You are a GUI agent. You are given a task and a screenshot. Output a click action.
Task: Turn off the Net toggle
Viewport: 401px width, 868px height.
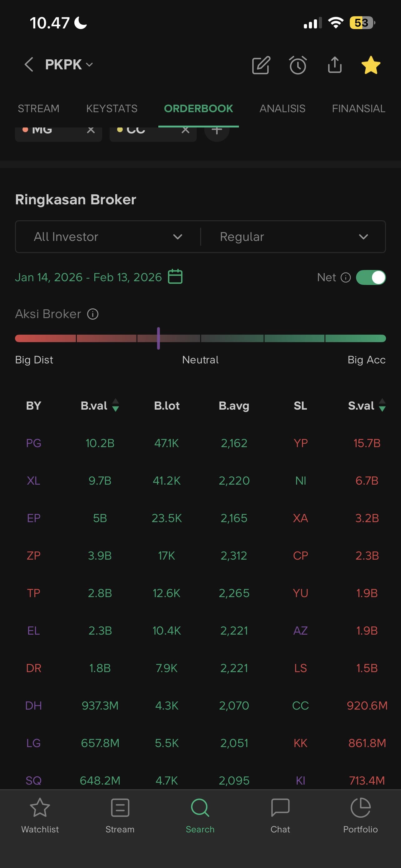[371, 277]
